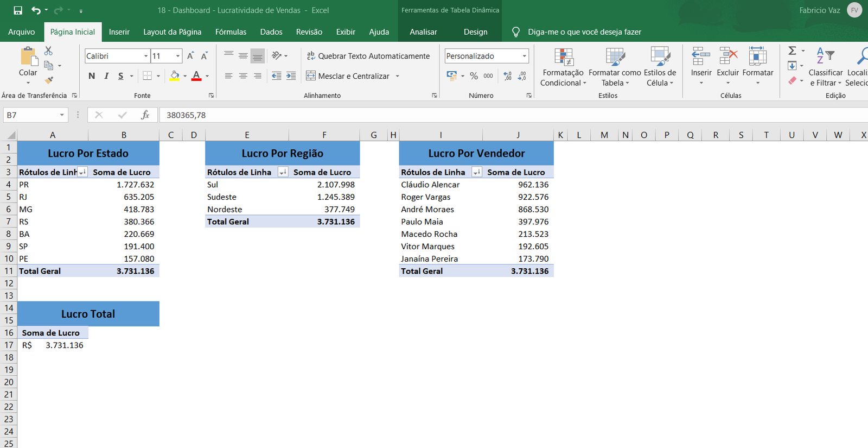The width and height of the screenshot is (868, 448).
Task: Click the Diga-me search box
Action: 584,32
